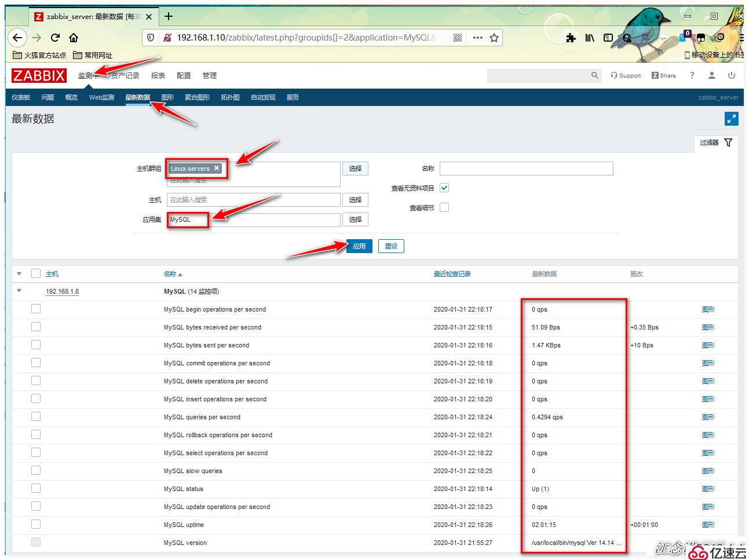The height and width of the screenshot is (560, 749).
Task: Click 选择 button next to 主机 field
Action: click(355, 200)
